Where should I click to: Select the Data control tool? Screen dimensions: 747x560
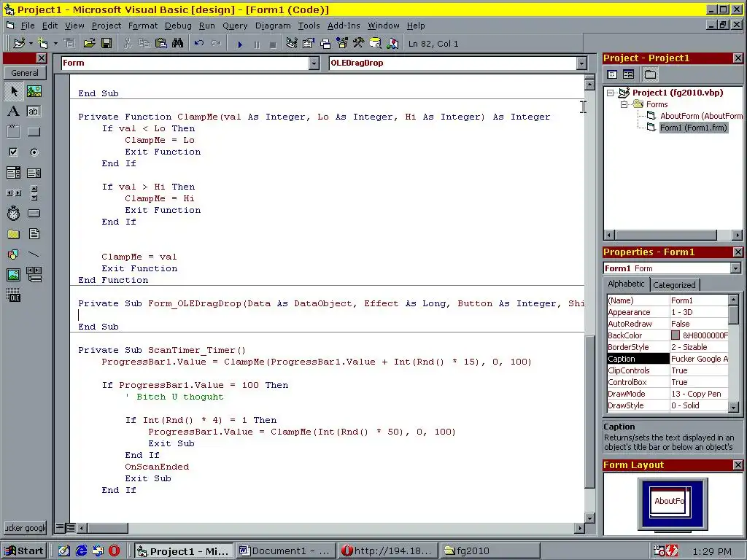coord(34,275)
